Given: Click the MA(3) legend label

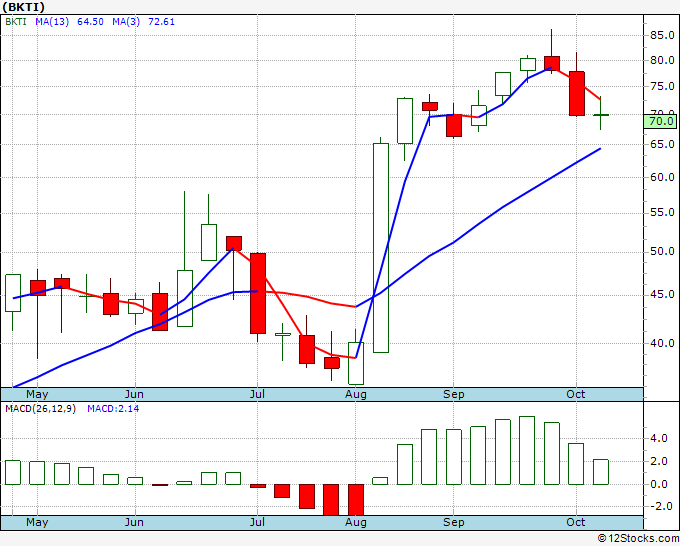Looking at the screenshot, I should [126, 22].
